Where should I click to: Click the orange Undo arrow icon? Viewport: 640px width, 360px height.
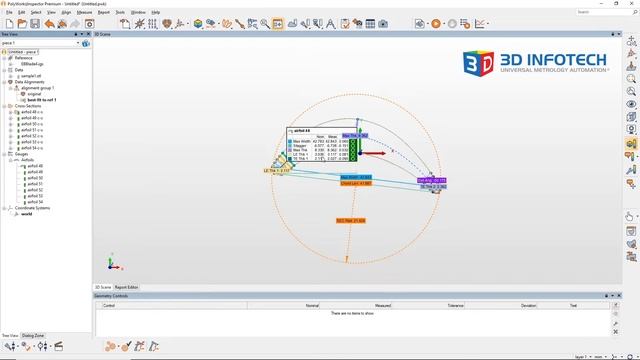(x=49, y=24)
